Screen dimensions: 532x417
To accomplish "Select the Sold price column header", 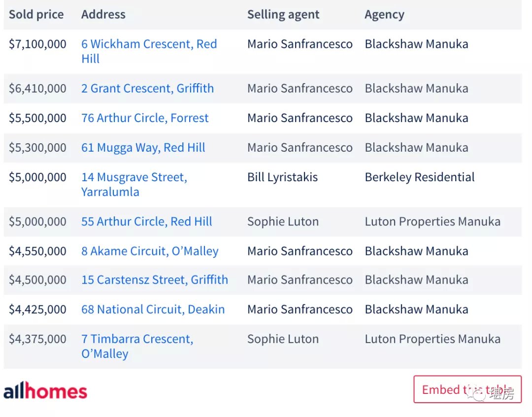I will (36, 15).
